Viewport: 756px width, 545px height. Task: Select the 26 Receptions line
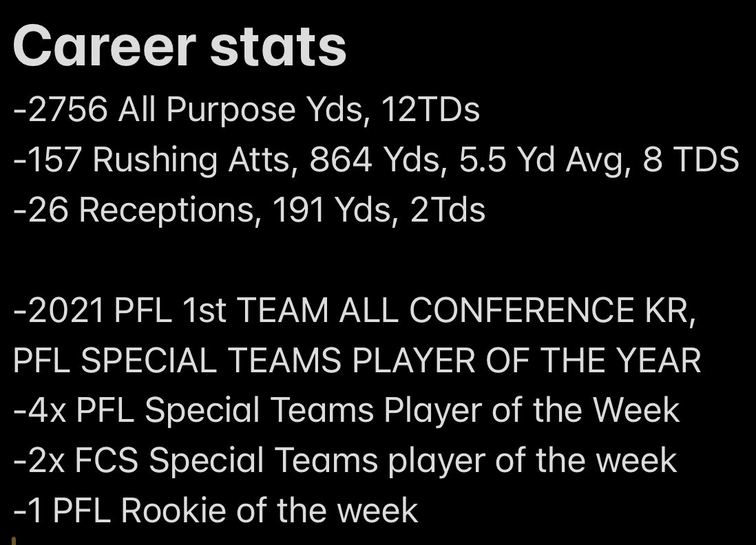click(249, 210)
